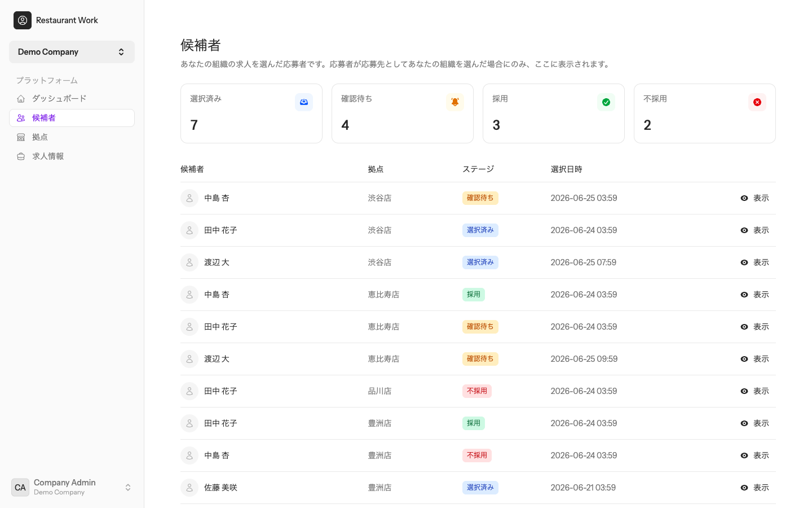Click the 選択日時 column header
Image resolution: width=812 pixels, height=508 pixels.
566,169
